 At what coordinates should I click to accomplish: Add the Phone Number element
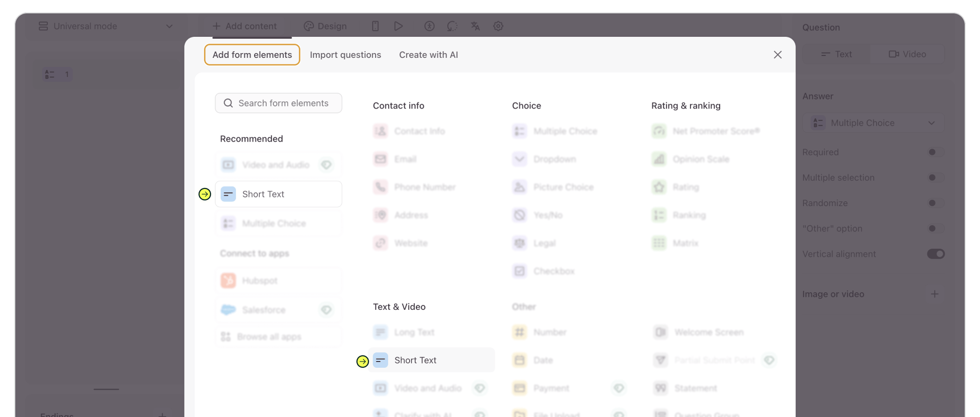tap(414, 187)
